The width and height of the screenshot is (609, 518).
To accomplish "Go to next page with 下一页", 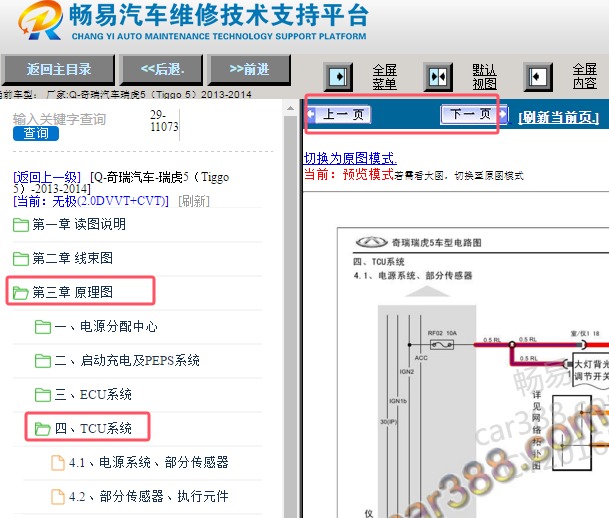I will coord(473,114).
